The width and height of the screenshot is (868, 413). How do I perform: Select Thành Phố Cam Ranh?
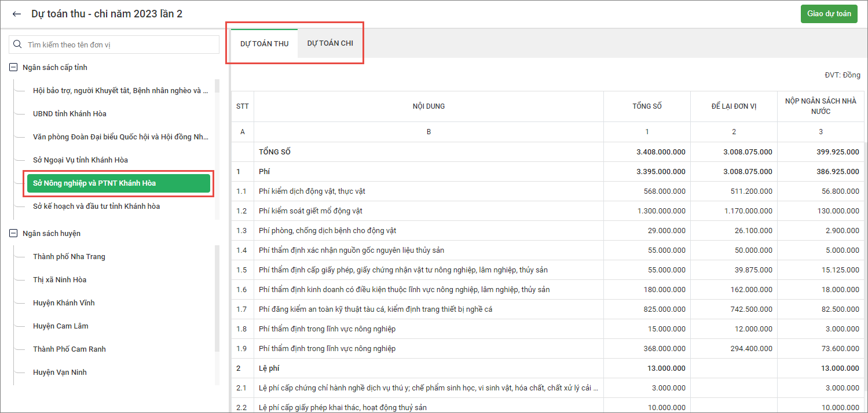[x=69, y=349]
